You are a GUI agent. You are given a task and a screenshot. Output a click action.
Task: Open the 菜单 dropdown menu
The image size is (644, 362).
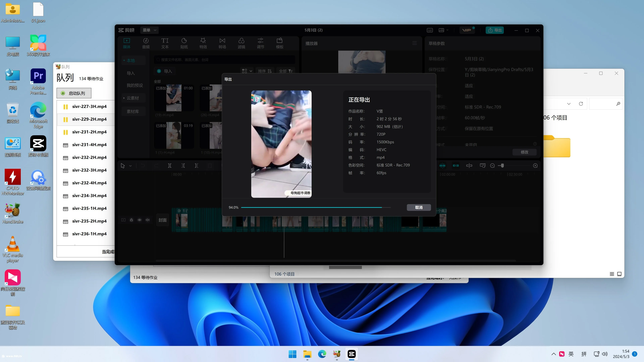[149, 30]
